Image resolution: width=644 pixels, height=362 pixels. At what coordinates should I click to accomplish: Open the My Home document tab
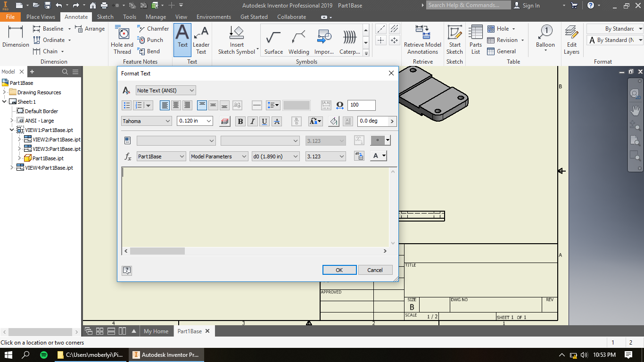click(x=156, y=331)
